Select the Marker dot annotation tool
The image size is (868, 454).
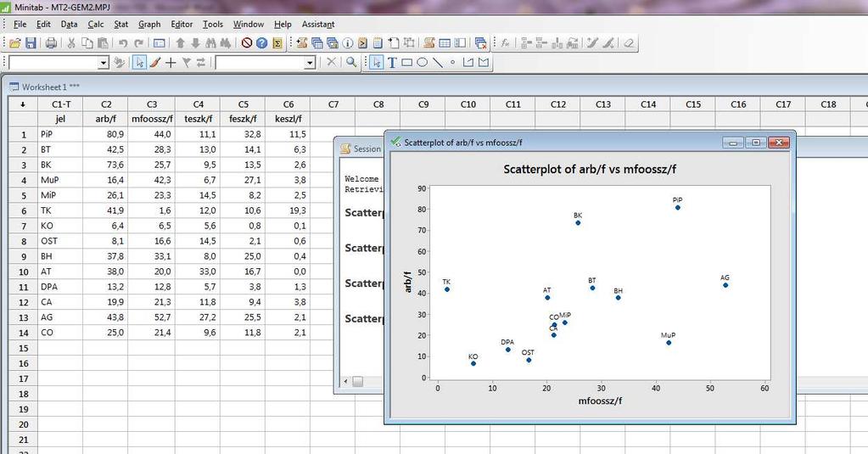click(453, 63)
